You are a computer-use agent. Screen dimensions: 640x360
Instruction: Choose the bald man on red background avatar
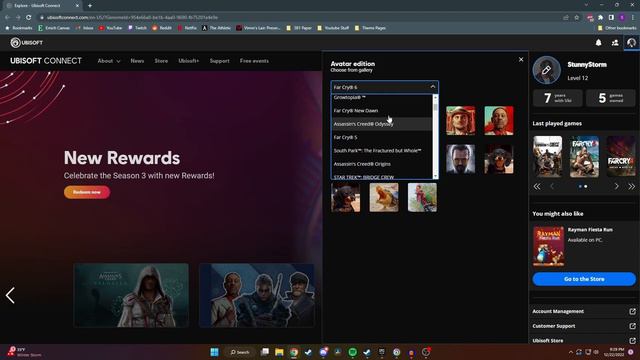(x=499, y=120)
